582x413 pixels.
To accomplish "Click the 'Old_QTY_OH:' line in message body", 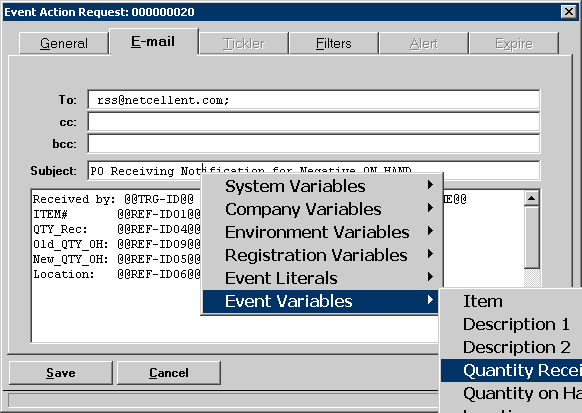I will click(x=117, y=244).
